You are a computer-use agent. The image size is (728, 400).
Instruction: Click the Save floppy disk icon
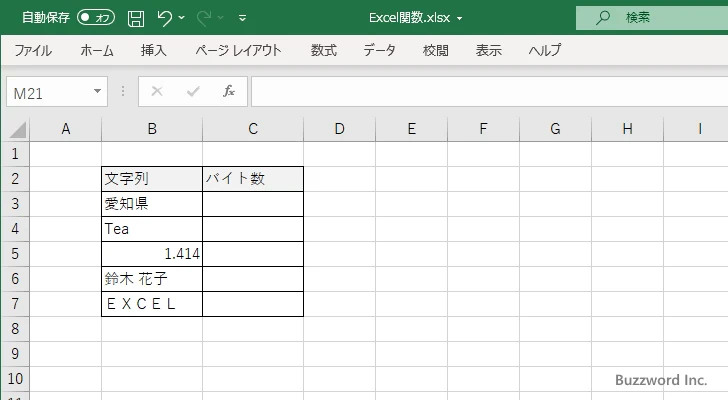point(136,19)
